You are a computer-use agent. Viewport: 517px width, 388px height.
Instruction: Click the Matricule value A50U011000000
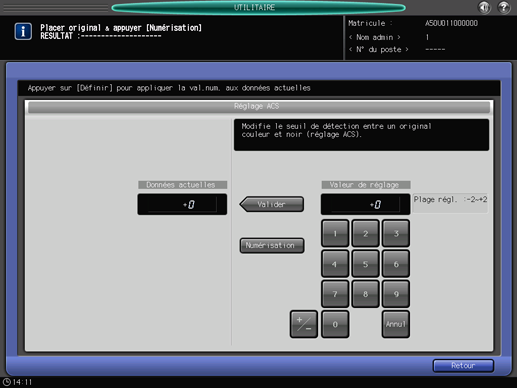pyautogui.click(x=451, y=23)
